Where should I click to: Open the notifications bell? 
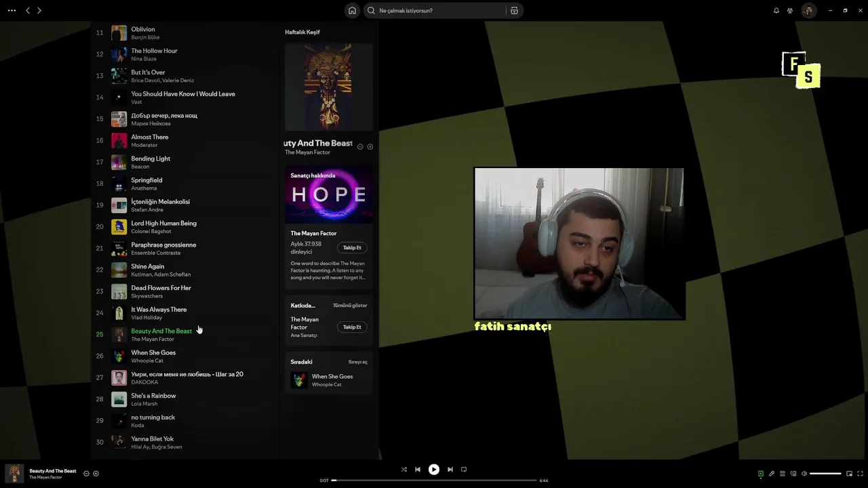[x=776, y=10]
